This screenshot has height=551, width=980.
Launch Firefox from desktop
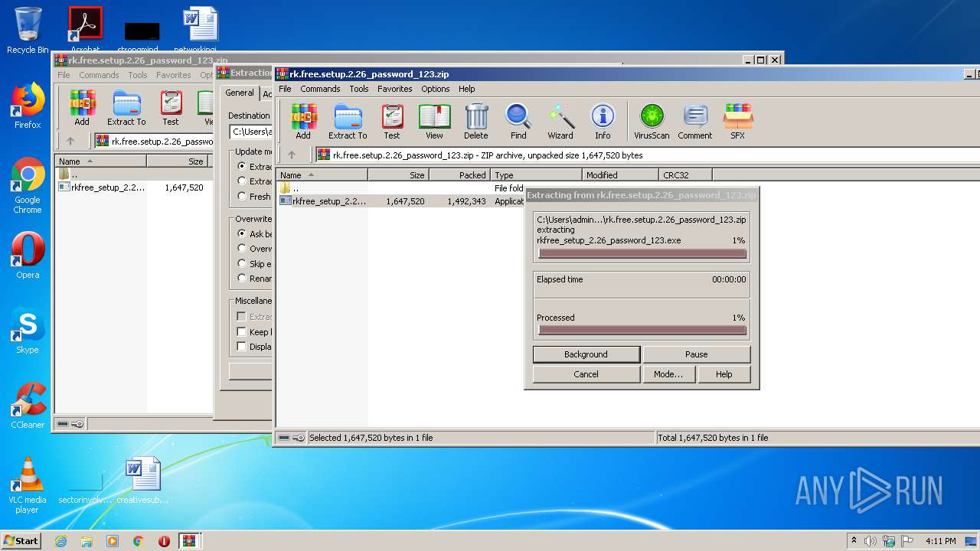pos(28,106)
